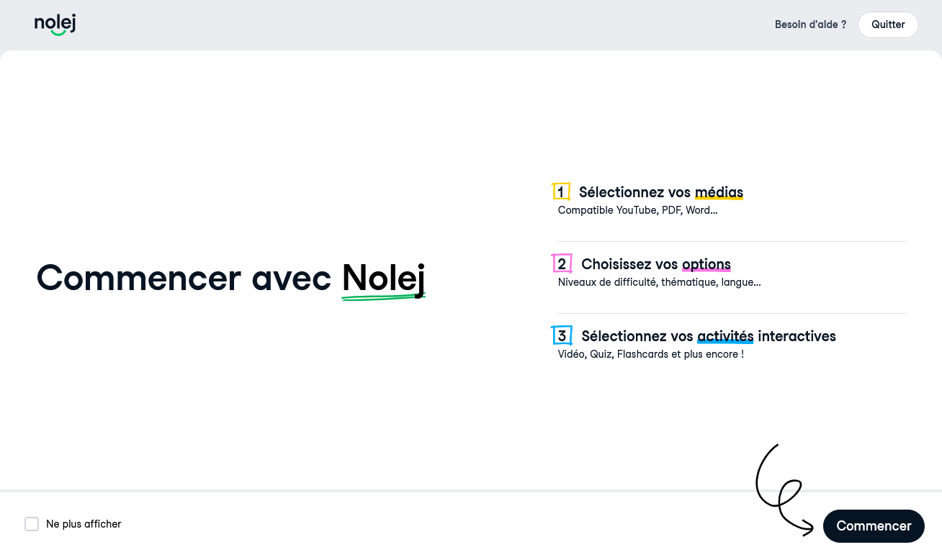Open the Besoin d'aide ? link
The width and height of the screenshot is (942, 560).
click(x=810, y=24)
